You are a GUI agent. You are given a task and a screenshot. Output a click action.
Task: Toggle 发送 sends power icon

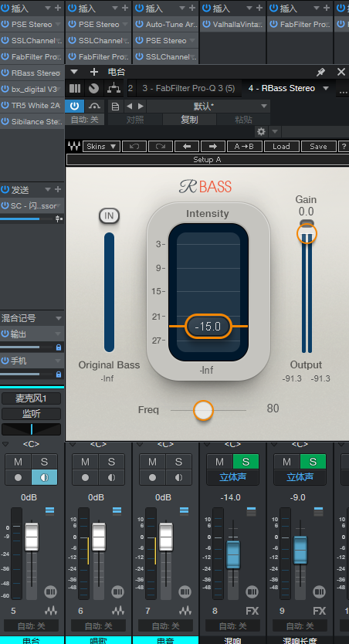click(5, 190)
